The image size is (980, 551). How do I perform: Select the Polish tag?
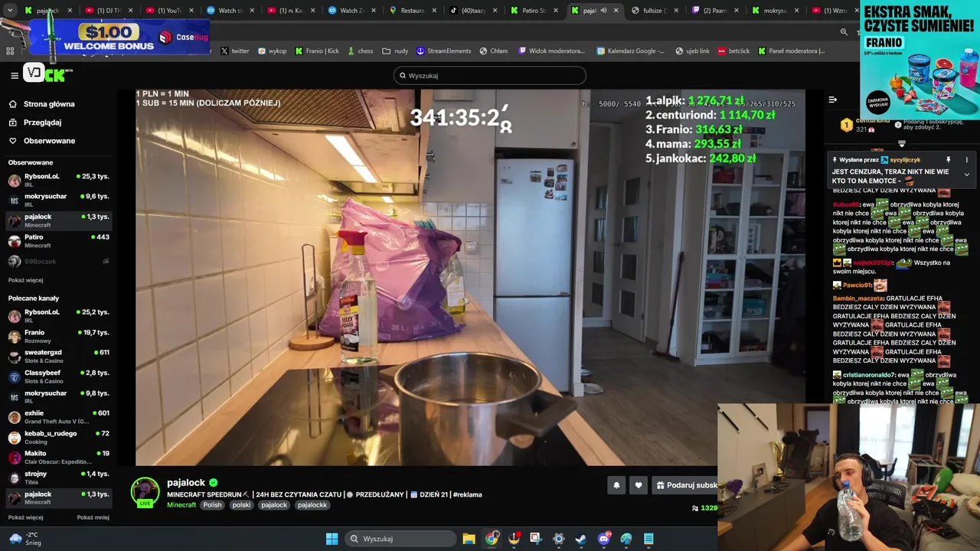[x=212, y=505]
